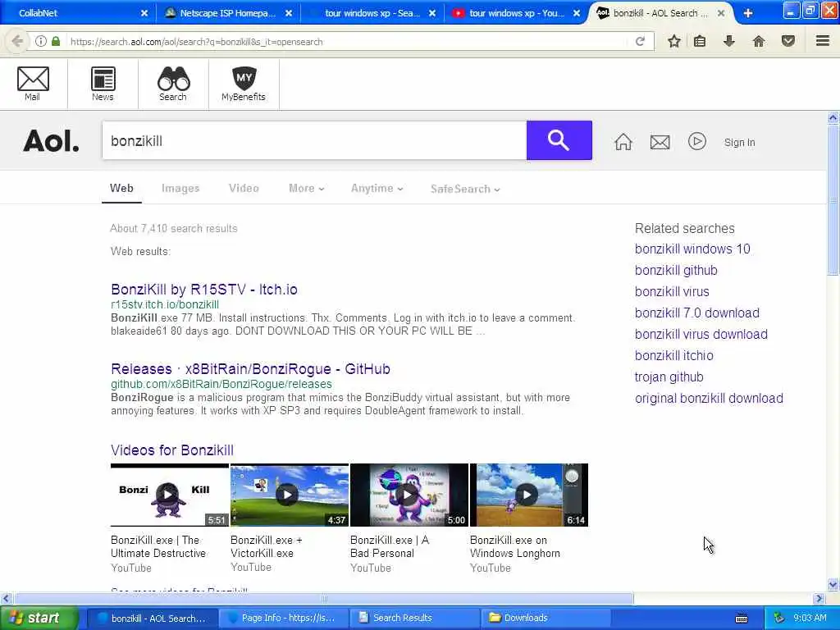Open the Windows Start menu
The height and width of the screenshot is (630, 840).
[39, 619]
